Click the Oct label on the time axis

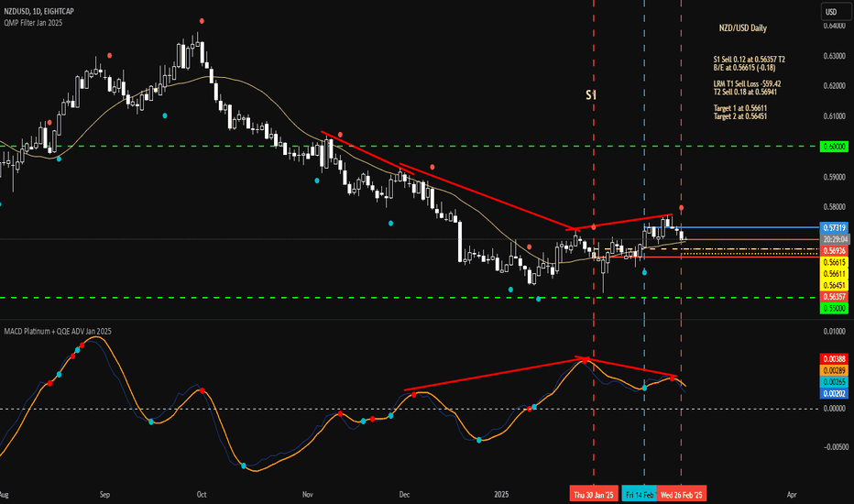click(x=202, y=495)
